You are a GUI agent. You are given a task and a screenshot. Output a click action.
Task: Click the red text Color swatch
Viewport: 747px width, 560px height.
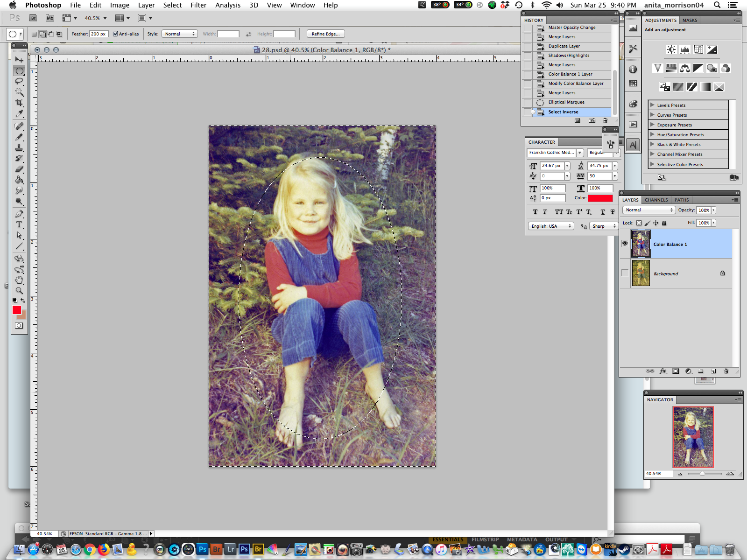(x=600, y=198)
